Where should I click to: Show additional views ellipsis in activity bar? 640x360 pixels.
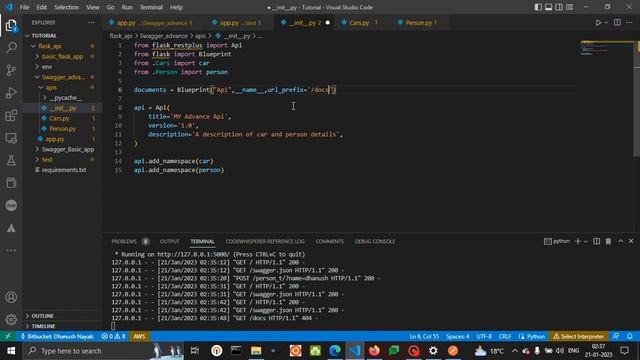(x=11, y=250)
